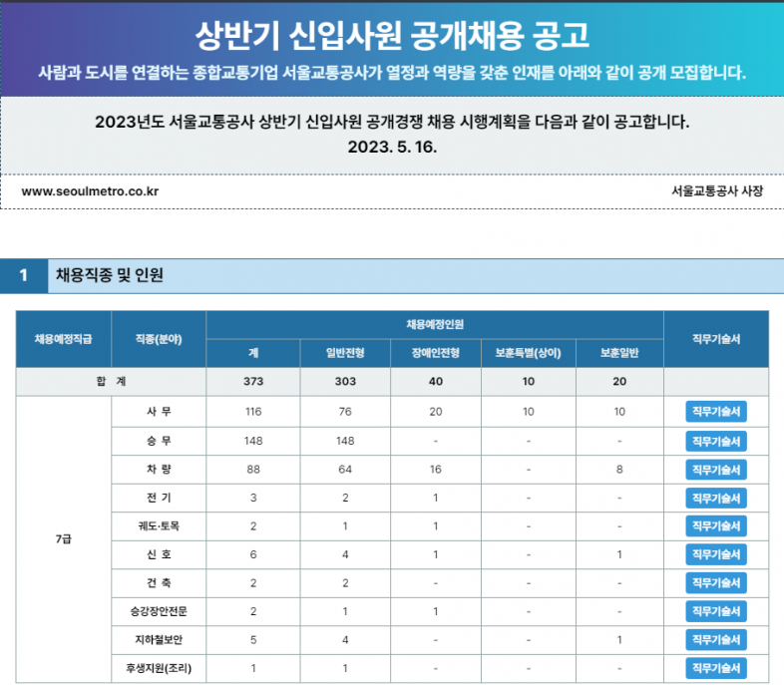This screenshot has height=685, width=784.
Task: Open 직무기술서 for 후생지원(조리) row
Action: (x=716, y=668)
